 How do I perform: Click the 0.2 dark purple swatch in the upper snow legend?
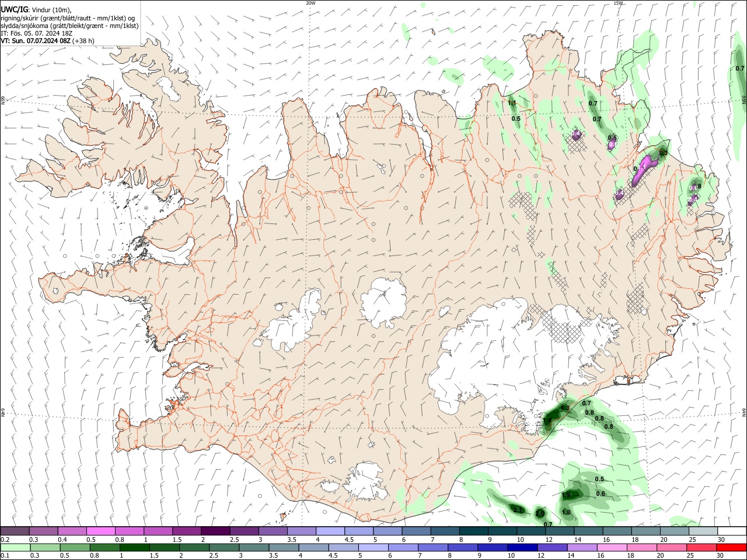(15, 531)
